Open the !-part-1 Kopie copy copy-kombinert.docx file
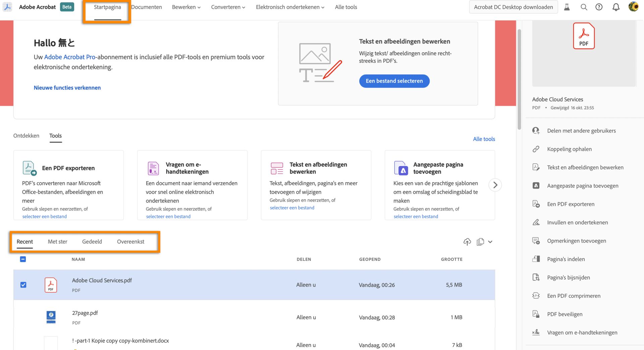Viewport: 644px width, 350px height. click(120, 341)
